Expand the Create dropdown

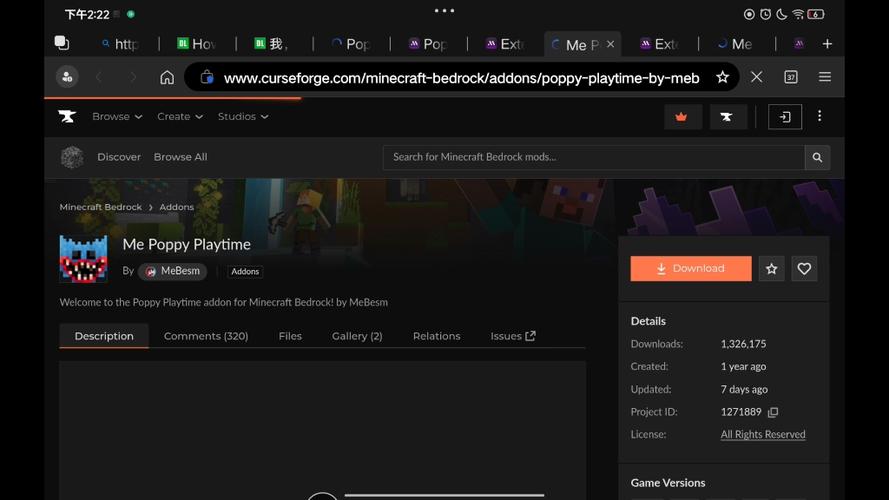(180, 116)
